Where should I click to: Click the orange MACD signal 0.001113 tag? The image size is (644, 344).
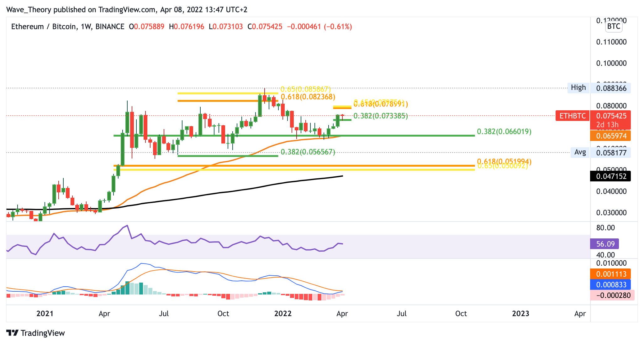pos(610,274)
